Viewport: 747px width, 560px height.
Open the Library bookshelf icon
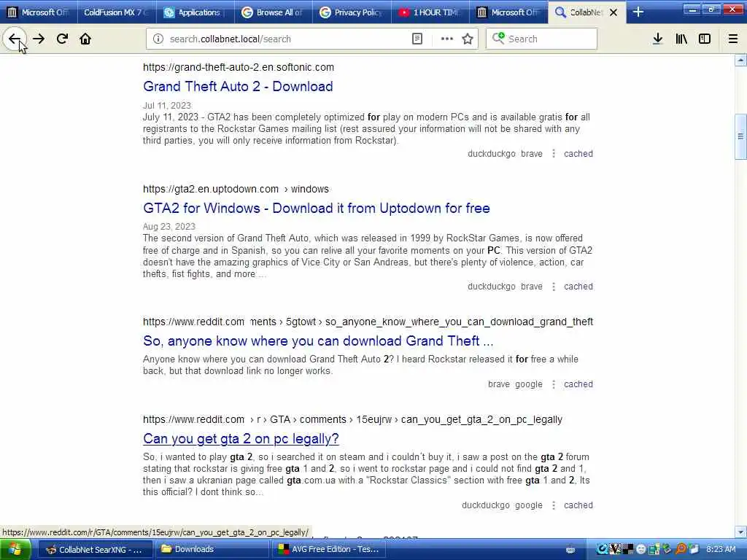(681, 39)
